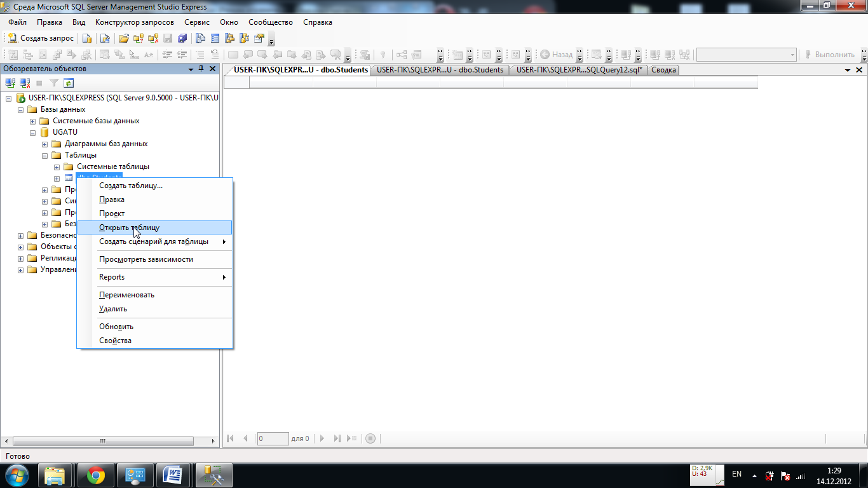The height and width of the screenshot is (488, 868).
Task: Switch to the SQLQuery12.sql* tab
Action: point(579,70)
